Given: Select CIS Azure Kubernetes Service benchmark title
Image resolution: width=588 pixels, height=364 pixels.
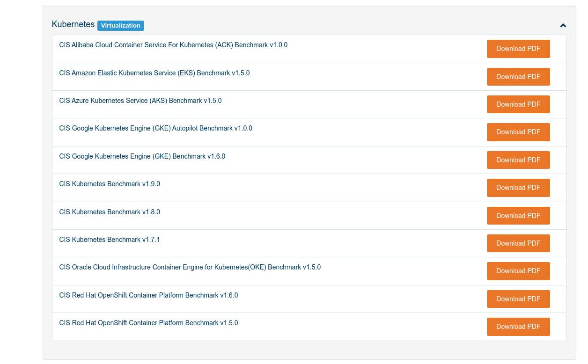Looking at the screenshot, I should point(140,101).
